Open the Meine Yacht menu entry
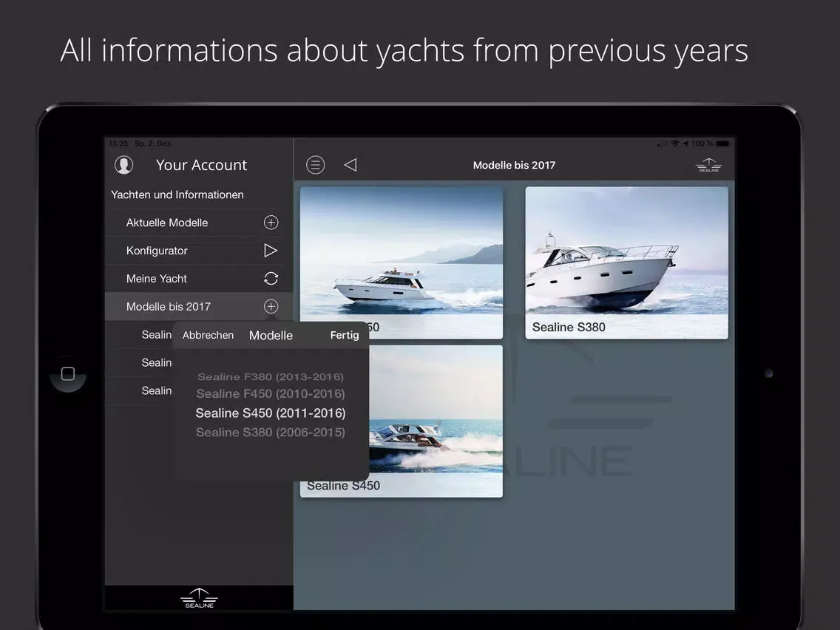Viewport: 840px width, 630px height. click(x=199, y=279)
